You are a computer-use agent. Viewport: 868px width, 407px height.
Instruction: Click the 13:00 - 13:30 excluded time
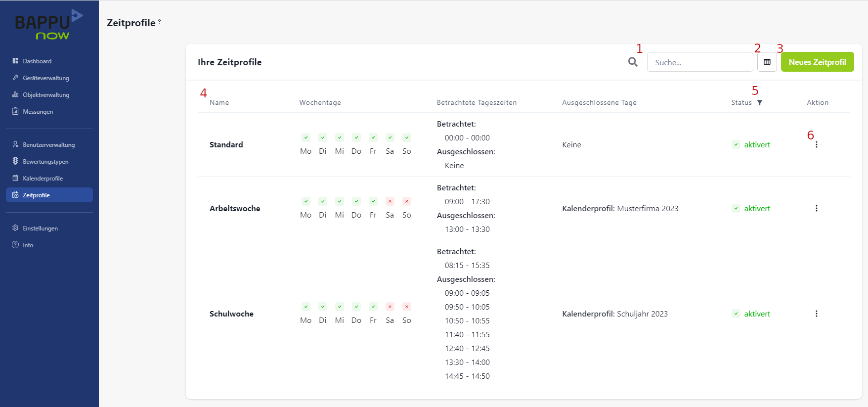coord(467,229)
